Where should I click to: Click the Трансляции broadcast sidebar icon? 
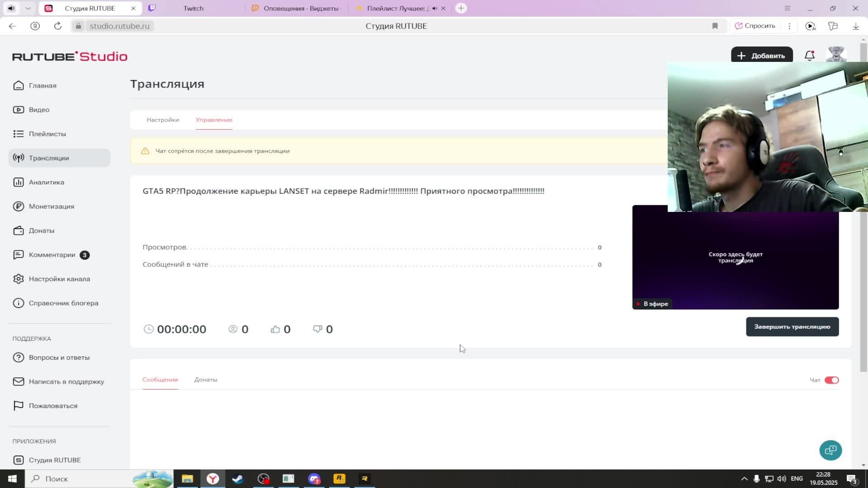(19, 158)
